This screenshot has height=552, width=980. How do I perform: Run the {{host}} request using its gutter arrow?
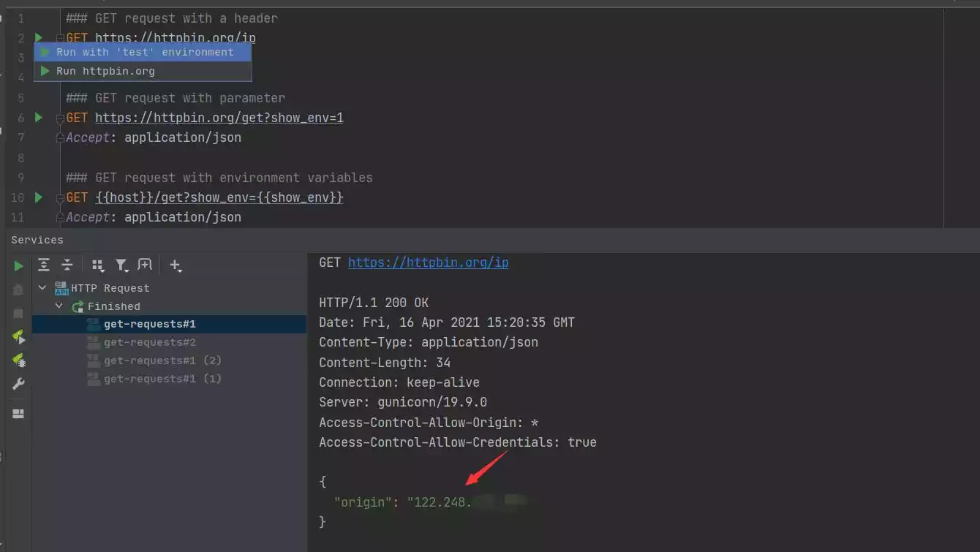pos(39,197)
